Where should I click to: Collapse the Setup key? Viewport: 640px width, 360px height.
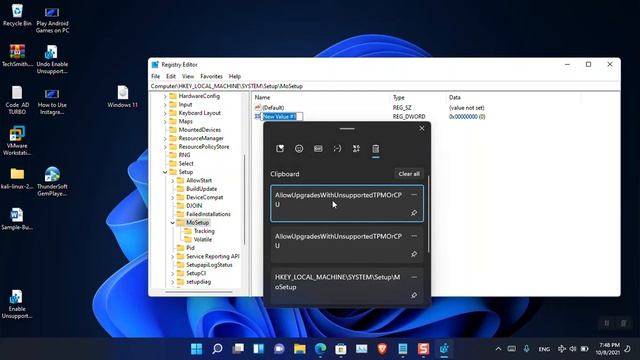(165, 172)
